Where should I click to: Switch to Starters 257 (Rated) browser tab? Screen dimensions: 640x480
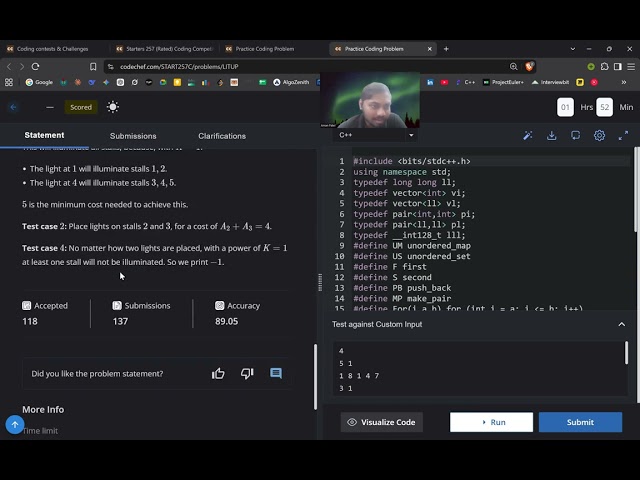(164, 49)
